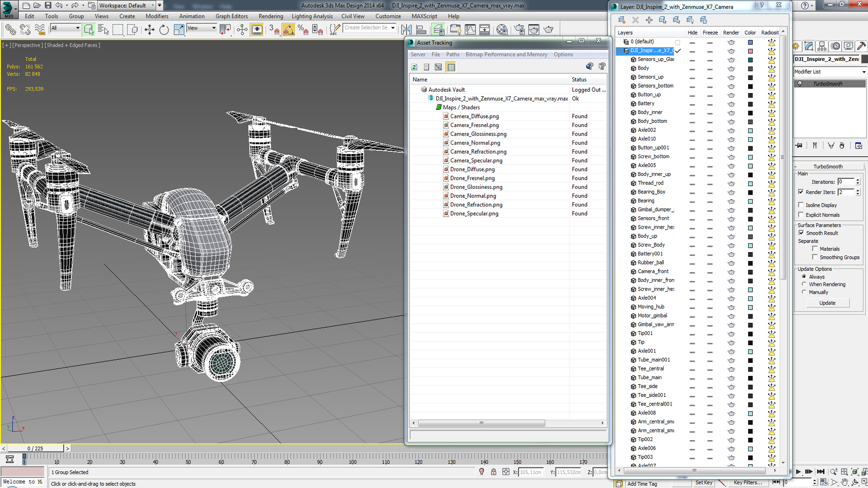Click the Perspective viewport label

point(28,45)
